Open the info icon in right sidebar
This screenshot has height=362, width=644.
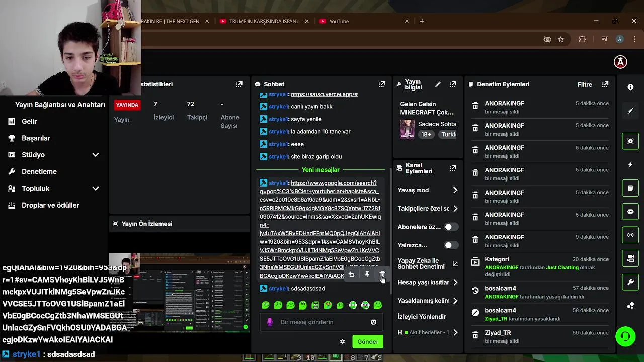630,87
